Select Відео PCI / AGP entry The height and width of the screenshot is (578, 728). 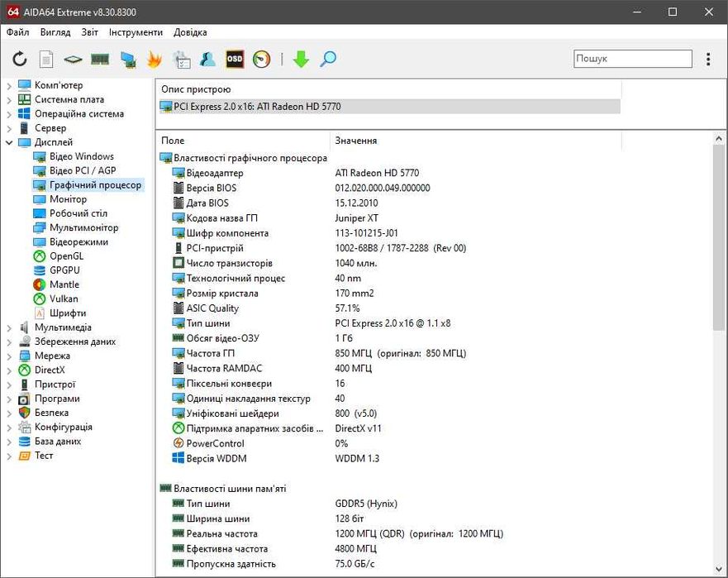[x=83, y=170]
